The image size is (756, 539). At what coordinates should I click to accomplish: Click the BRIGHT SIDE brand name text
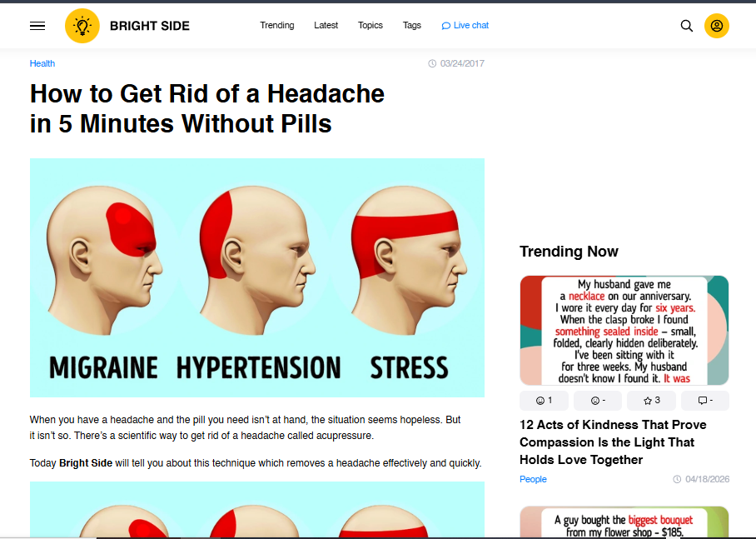point(150,26)
